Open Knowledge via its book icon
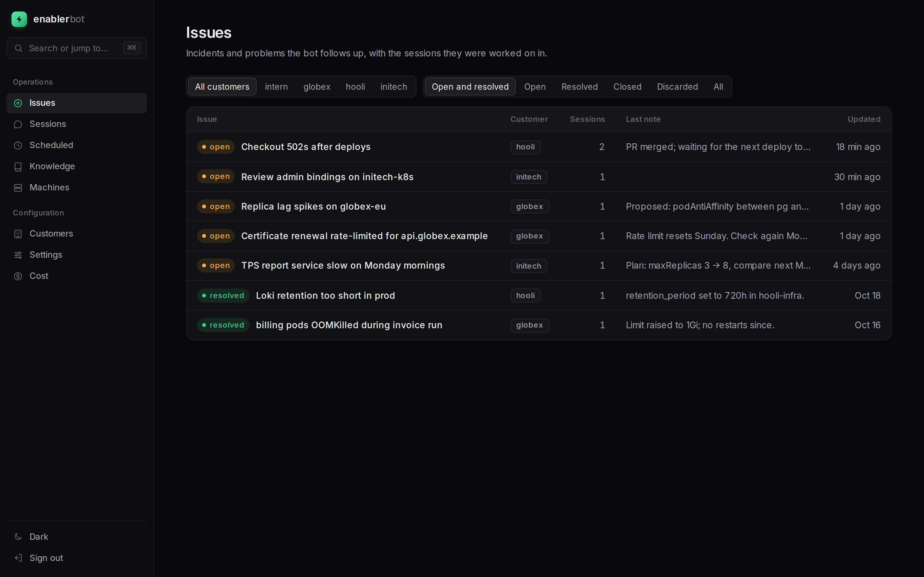 click(x=18, y=167)
